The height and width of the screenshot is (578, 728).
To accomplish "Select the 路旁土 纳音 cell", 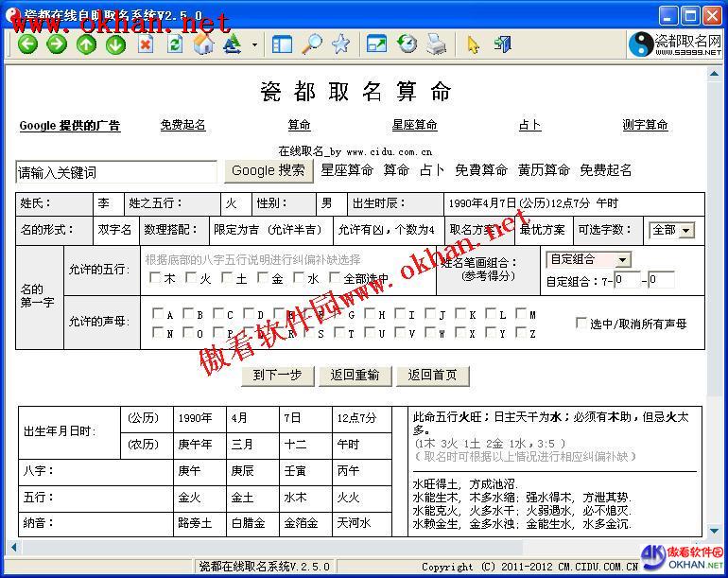I will tap(199, 524).
